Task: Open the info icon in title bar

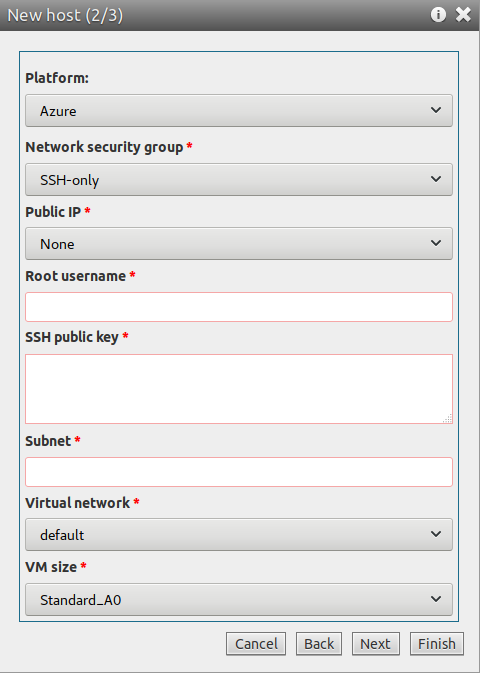Action: 438,15
